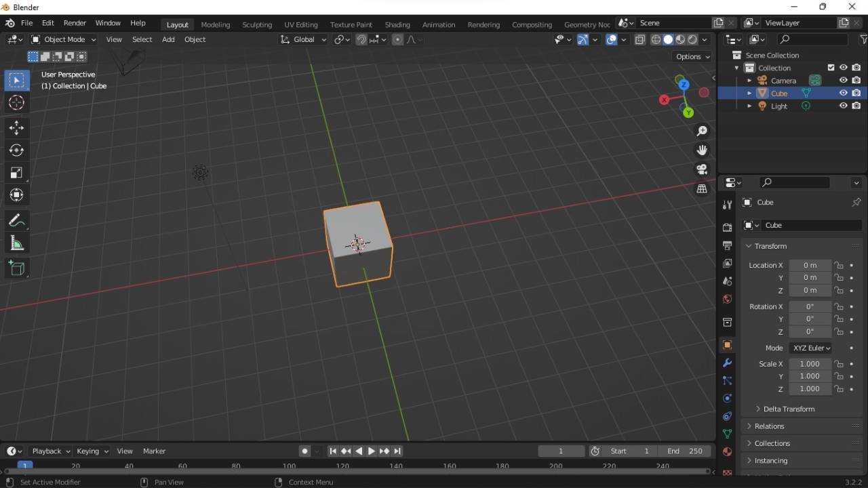
Task: Disable render visibility for the Cube
Action: click(856, 93)
